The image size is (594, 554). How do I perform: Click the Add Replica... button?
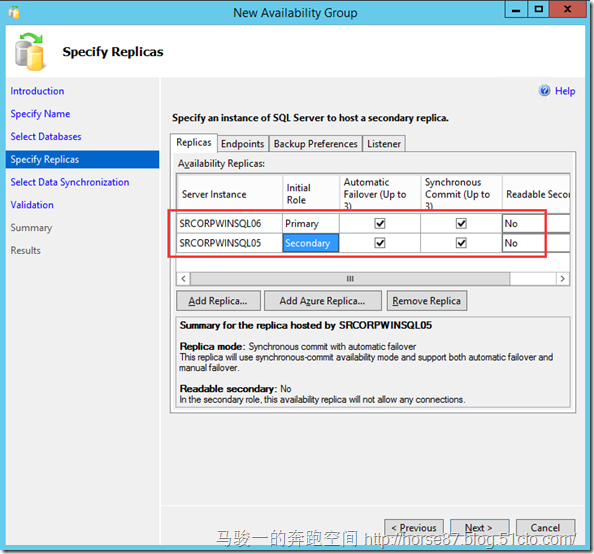[x=218, y=301]
